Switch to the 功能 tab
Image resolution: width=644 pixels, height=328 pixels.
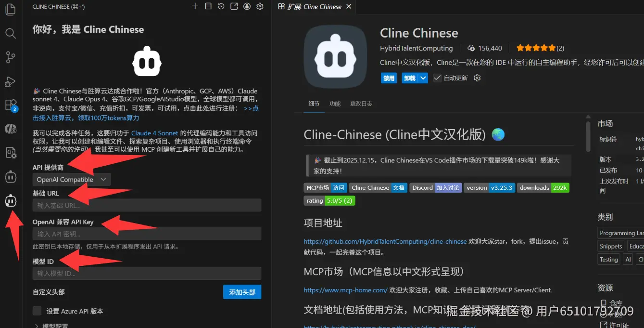coord(335,104)
